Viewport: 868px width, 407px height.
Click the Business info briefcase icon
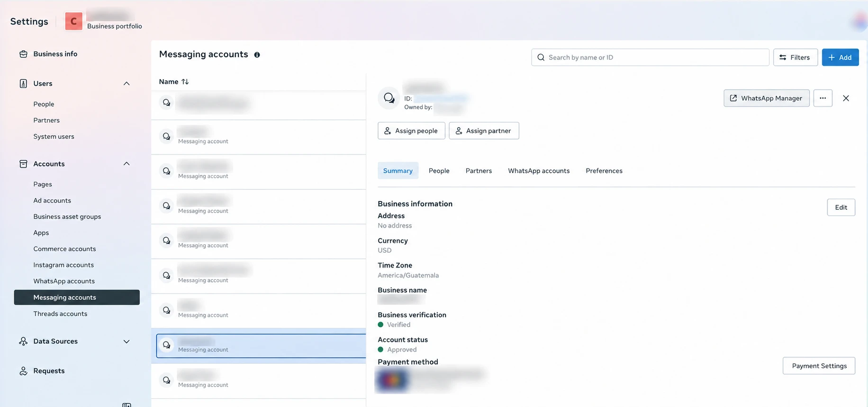23,54
